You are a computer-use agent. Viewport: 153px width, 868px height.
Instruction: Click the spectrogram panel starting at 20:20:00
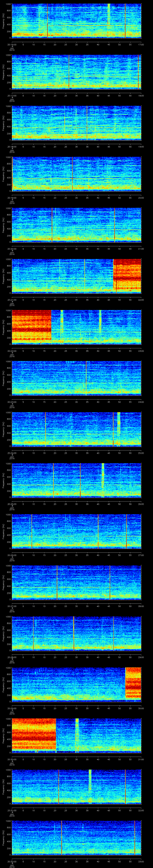tap(76, 225)
